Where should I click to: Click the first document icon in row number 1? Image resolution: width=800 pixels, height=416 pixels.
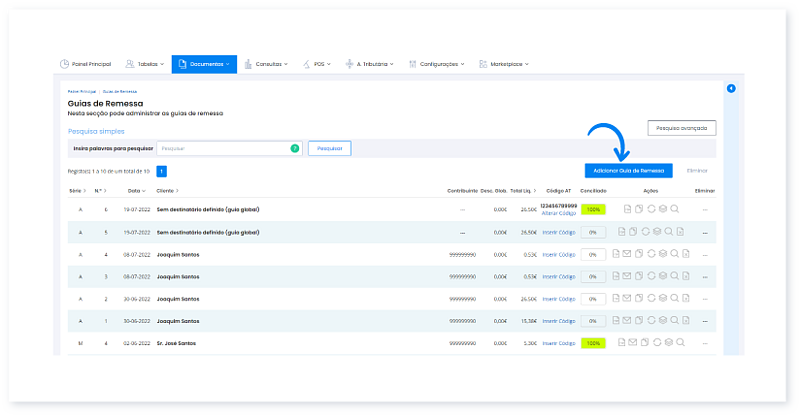[x=617, y=320]
